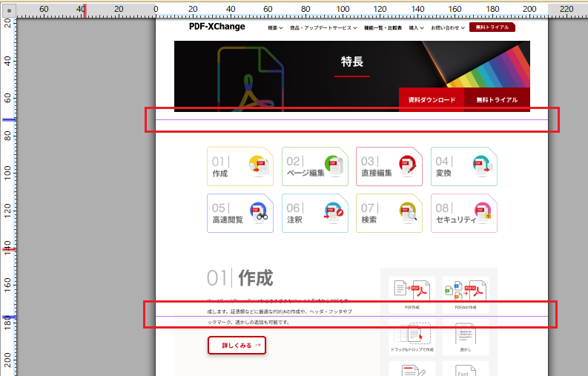
Task: Click the 01 作成 section heading
Action: [x=240, y=278]
